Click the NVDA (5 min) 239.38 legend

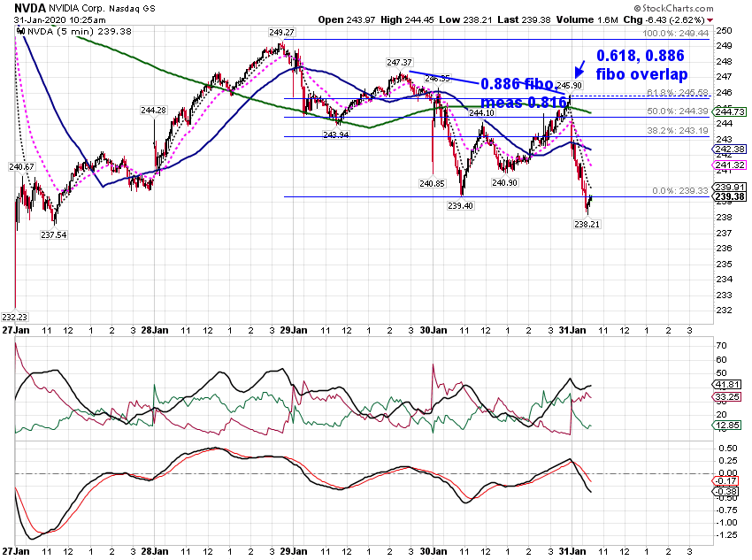tap(79, 32)
